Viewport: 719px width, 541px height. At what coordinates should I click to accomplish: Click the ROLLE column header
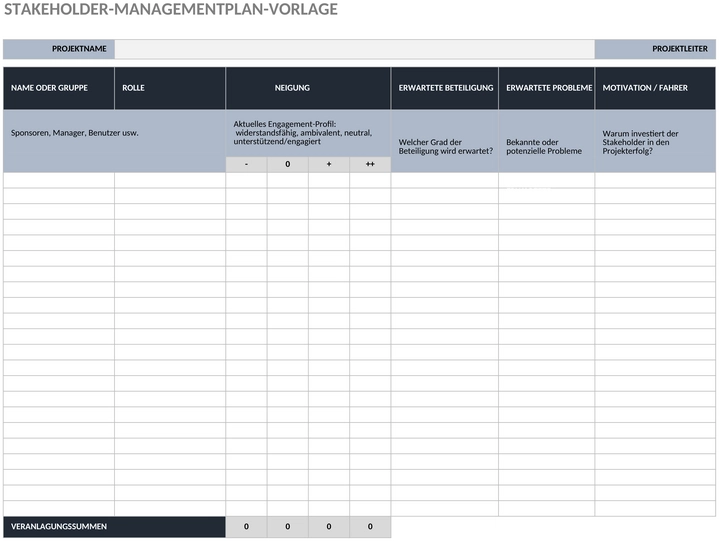click(170, 88)
